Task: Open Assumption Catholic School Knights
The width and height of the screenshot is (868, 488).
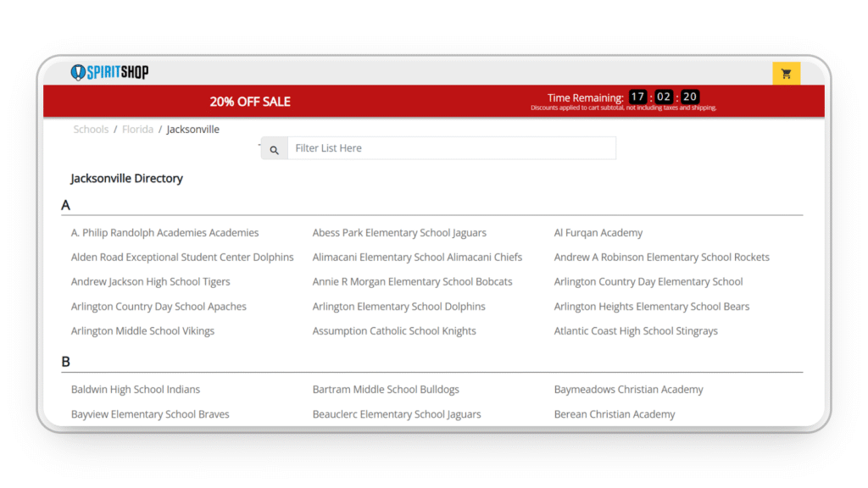Action: coord(394,331)
